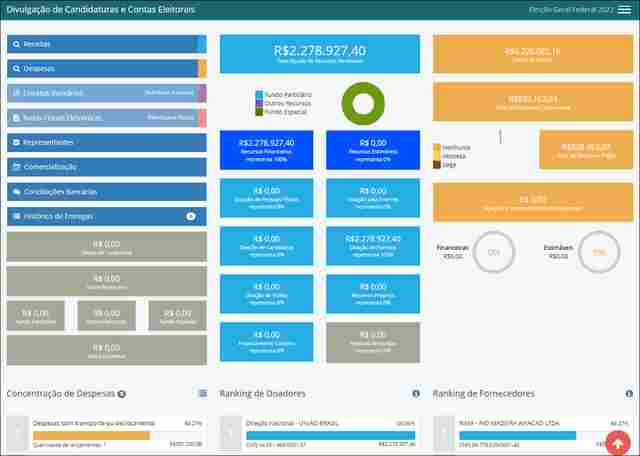Open the Extratos Bancários menu item

(x=100, y=93)
